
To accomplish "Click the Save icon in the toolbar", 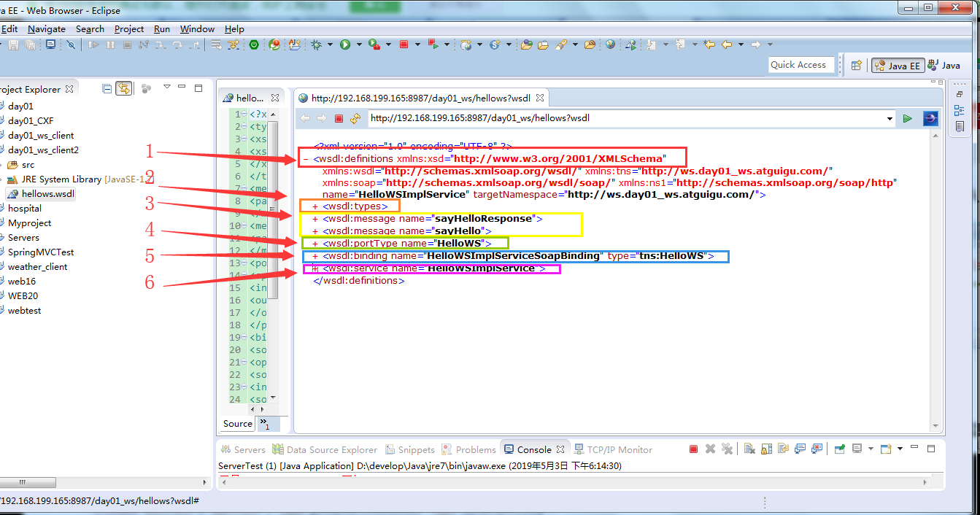I will click(13, 44).
